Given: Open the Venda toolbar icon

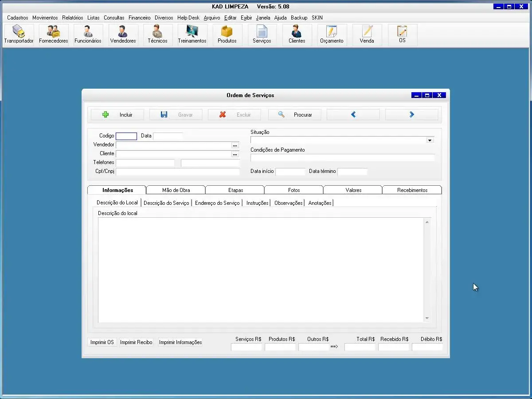Looking at the screenshot, I should click(x=367, y=35).
